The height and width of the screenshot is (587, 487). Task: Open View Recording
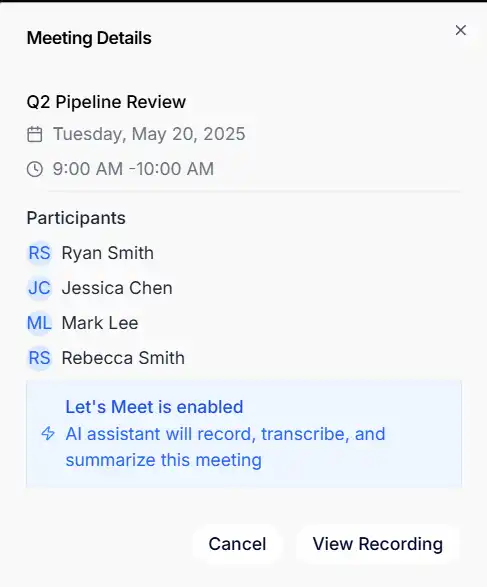click(x=378, y=544)
